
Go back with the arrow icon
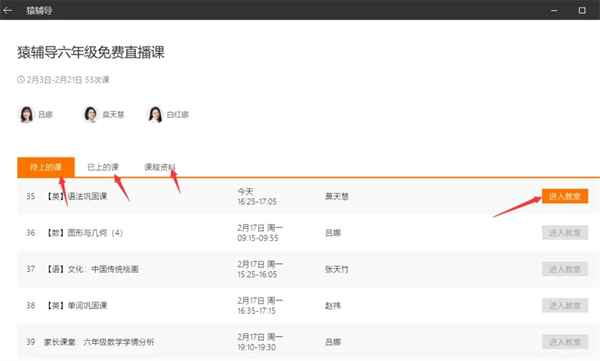point(7,10)
